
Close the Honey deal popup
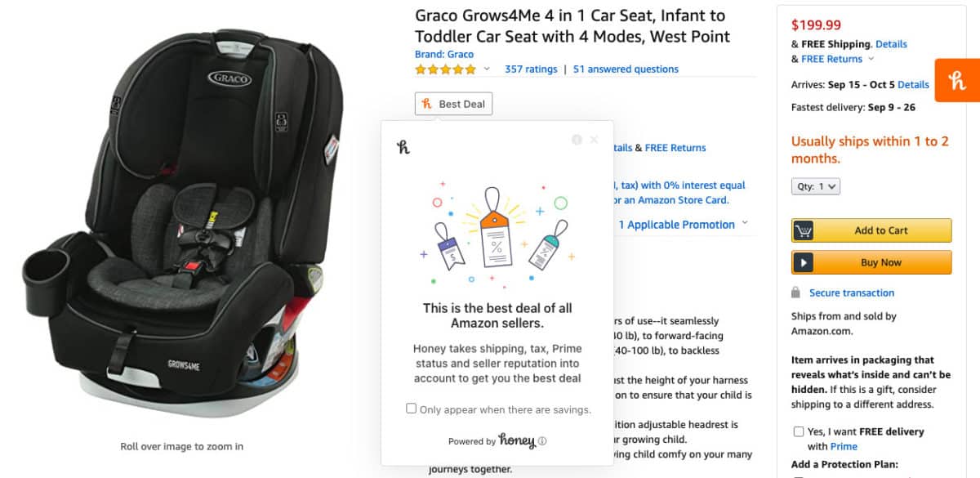click(x=594, y=139)
